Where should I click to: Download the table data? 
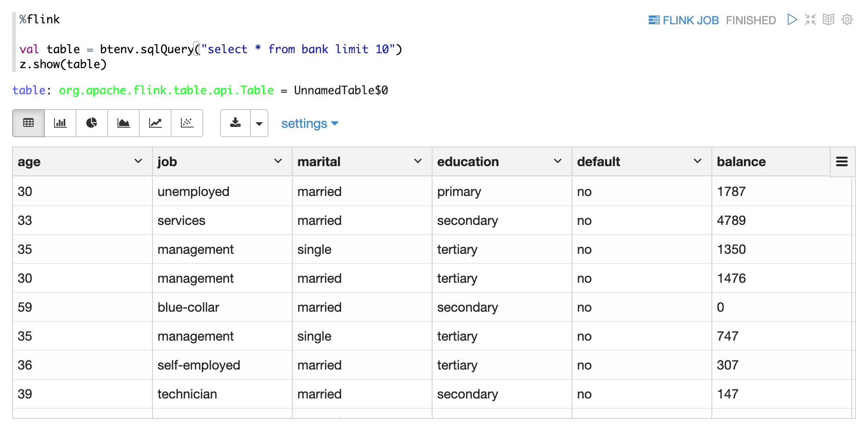235,123
